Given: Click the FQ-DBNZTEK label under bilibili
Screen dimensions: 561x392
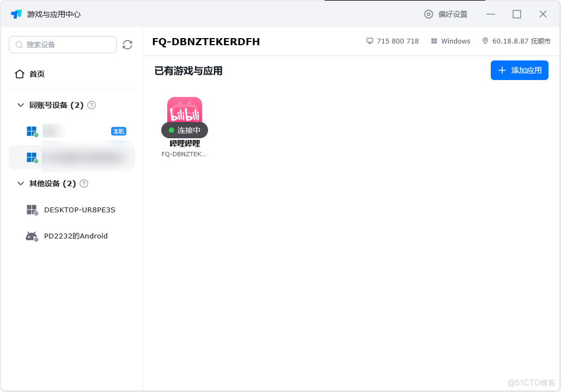Looking at the screenshot, I should click(184, 154).
